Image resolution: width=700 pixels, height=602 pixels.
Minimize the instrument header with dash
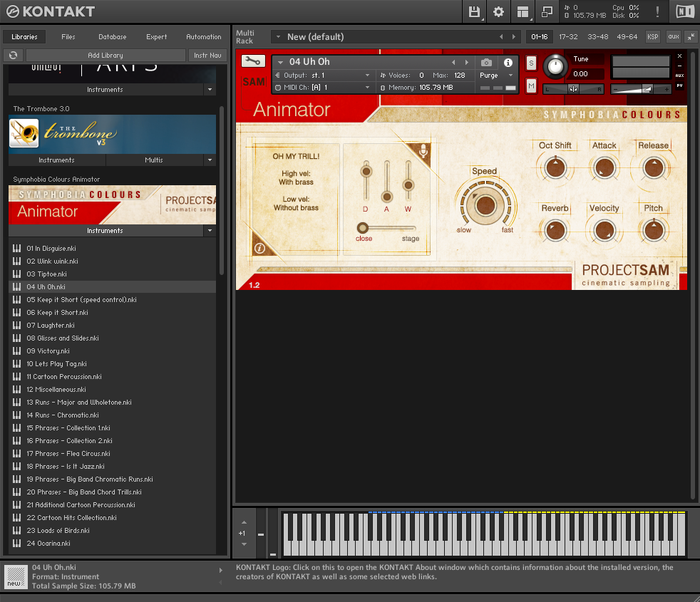coord(679,66)
